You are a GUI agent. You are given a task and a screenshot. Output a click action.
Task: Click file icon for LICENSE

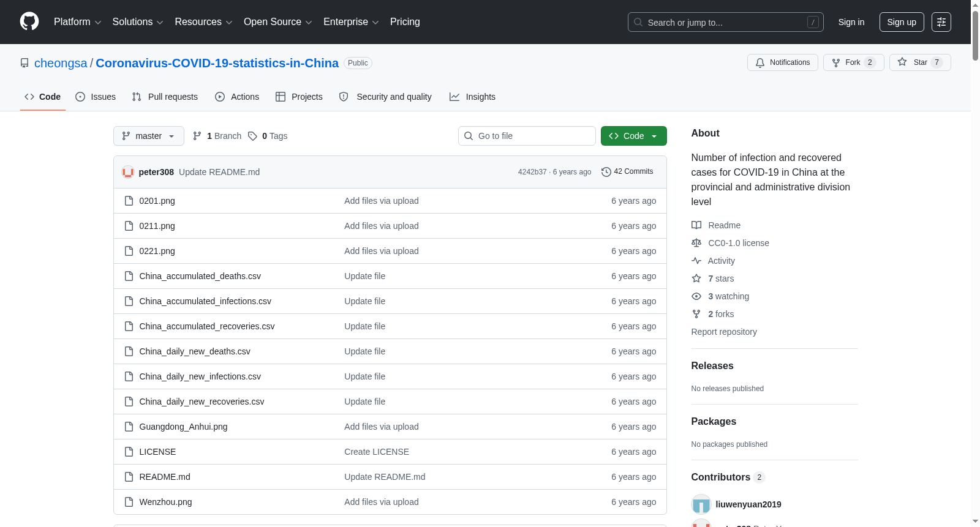129,452
